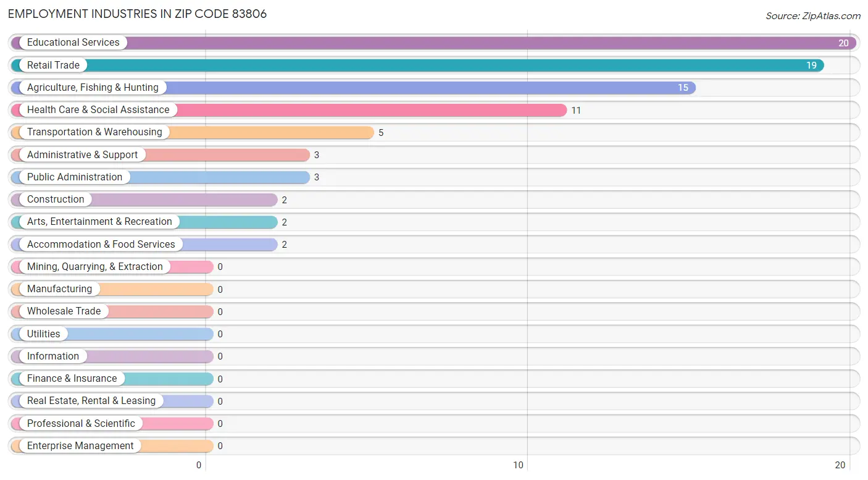868x480 pixels.
Task: Click value 0 beside Manufacturing bar
Action: 220,290
